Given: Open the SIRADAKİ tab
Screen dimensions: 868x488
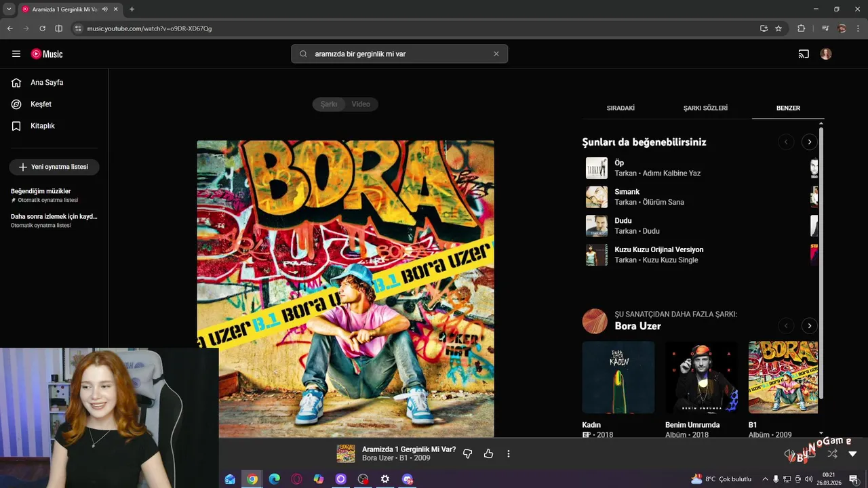Looking at the screenshot, I should 620,108.
